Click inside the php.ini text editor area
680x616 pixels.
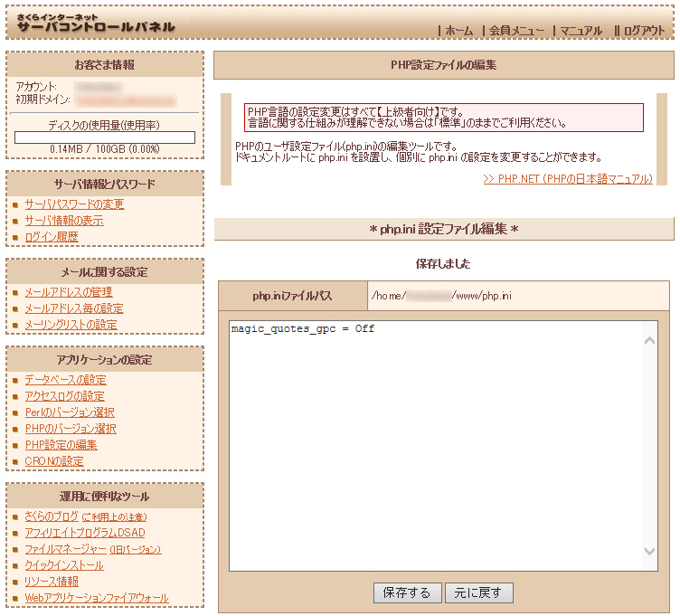coord(434,443)
